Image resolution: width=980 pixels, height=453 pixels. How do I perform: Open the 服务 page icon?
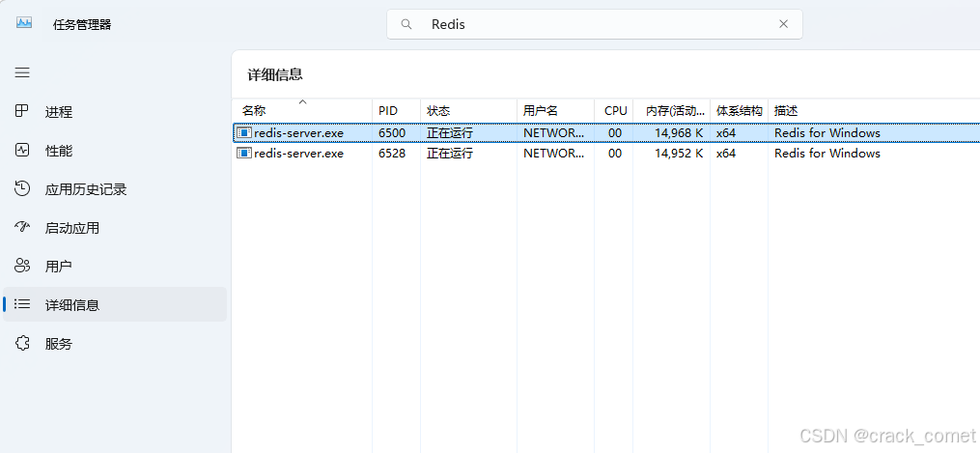22,343
